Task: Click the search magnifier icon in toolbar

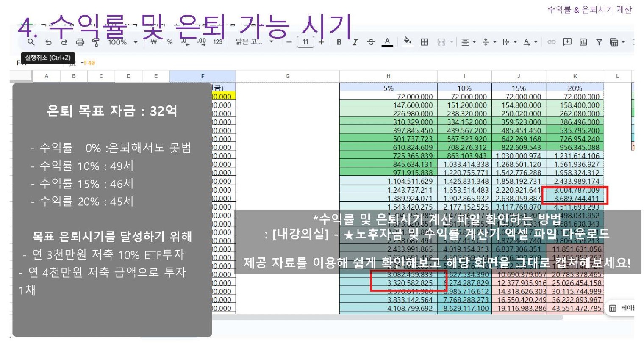Action: point(31,42)
